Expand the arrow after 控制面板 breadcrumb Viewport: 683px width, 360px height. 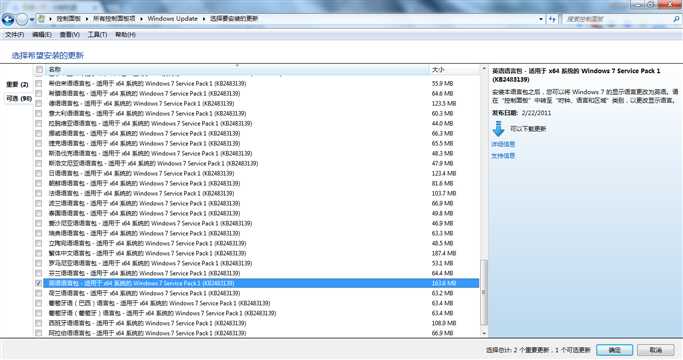87,19
